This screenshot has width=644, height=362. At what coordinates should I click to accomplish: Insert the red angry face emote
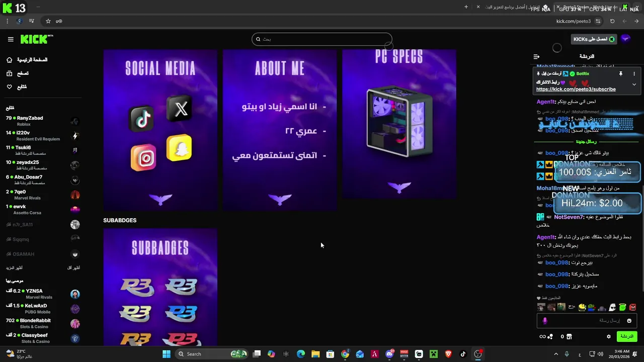[632, 307]
